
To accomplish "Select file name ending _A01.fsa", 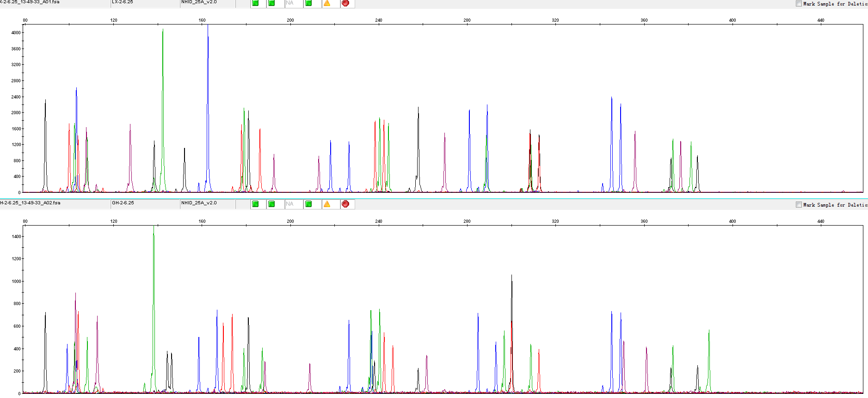I will tap(30, 2).
